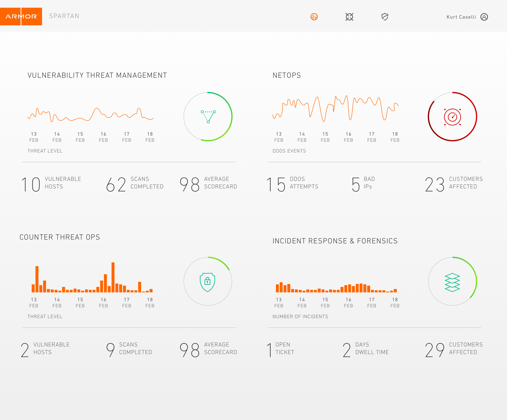Image resolution: width=507 pixels, height=420 pixels.
Task: Click the DDoS events line chart
Action: (335, 109)
